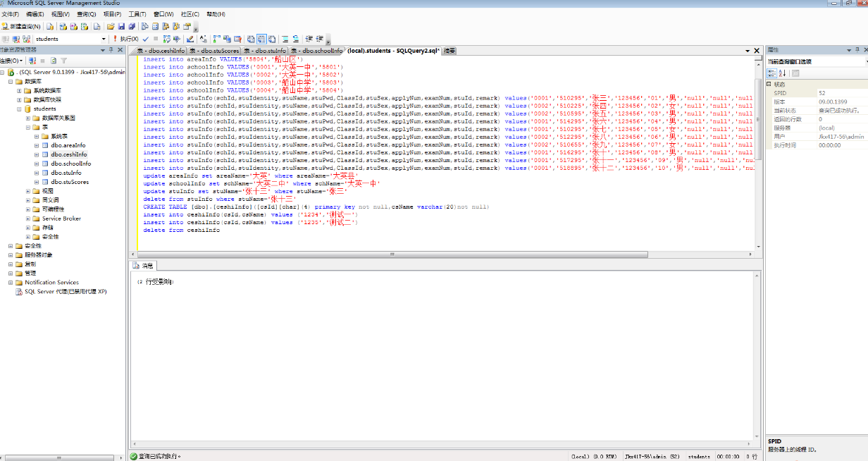Open the Tools (工具) menu
Viewport: 868px width, 461px height.
137,14
